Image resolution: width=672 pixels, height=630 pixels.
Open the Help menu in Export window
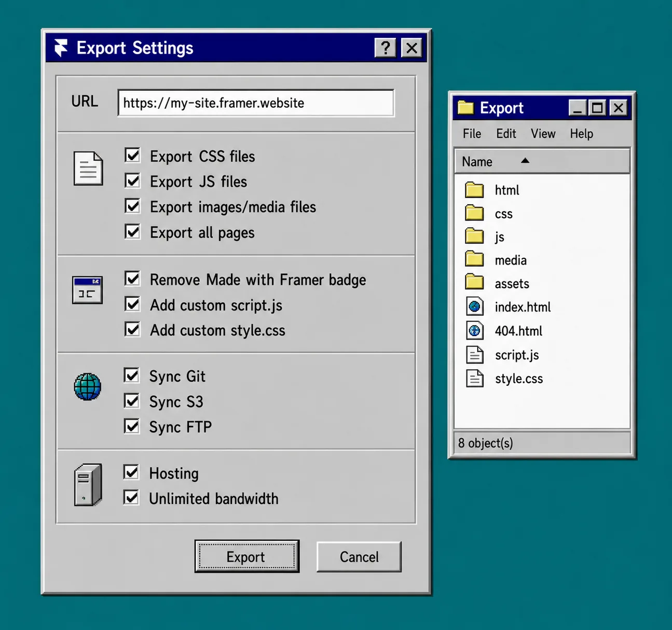coord(581,134)
